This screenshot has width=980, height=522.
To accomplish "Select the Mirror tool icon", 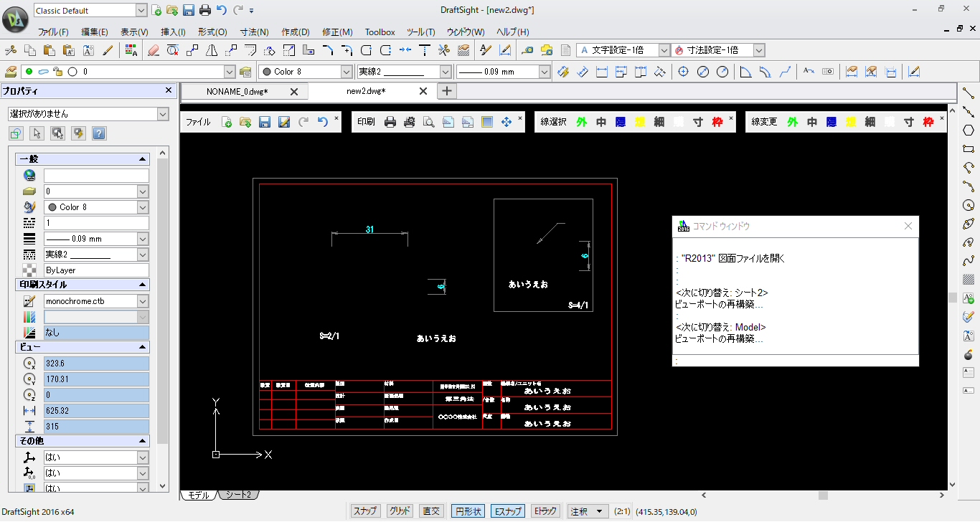I will (212, 50).
